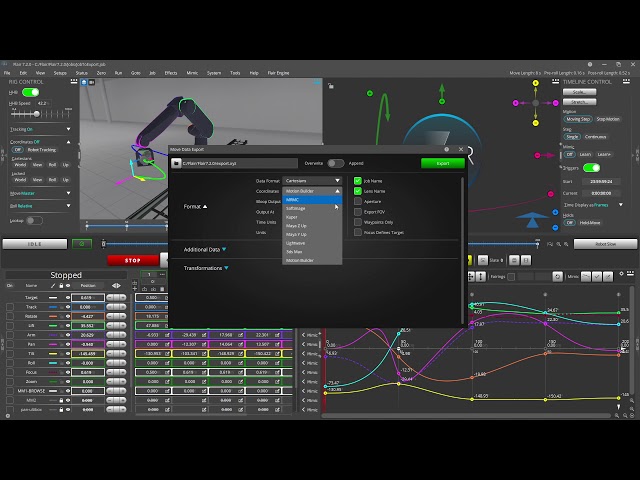Choose MRMC in the coordinates list

(x=312, y=200)
